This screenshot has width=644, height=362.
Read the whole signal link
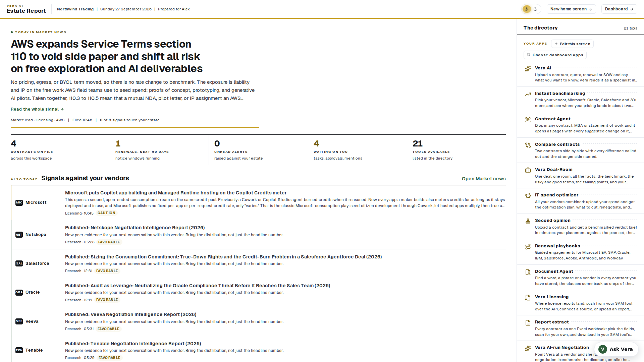point(37,109)
